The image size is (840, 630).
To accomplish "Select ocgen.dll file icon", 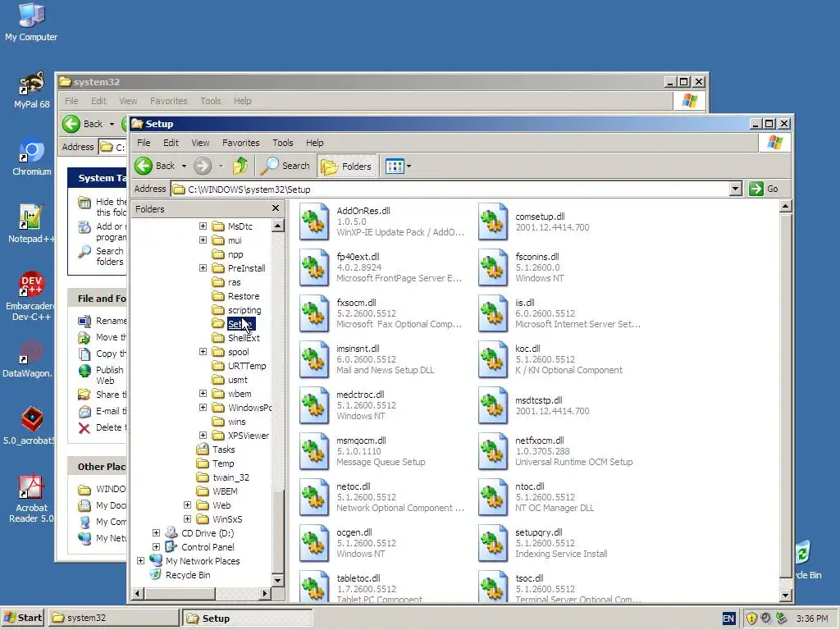I will pyautogui.click(x=314, y=543).
